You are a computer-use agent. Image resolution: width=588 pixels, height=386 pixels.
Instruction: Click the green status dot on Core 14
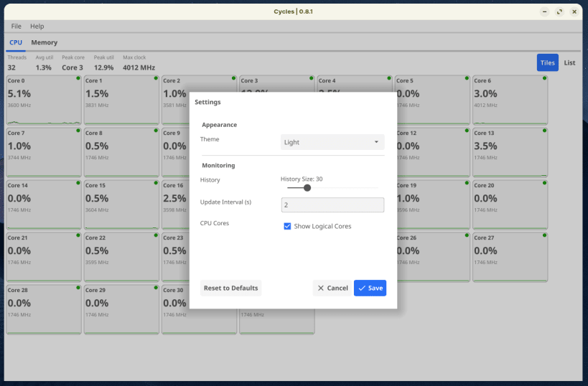tap(78, 183)
